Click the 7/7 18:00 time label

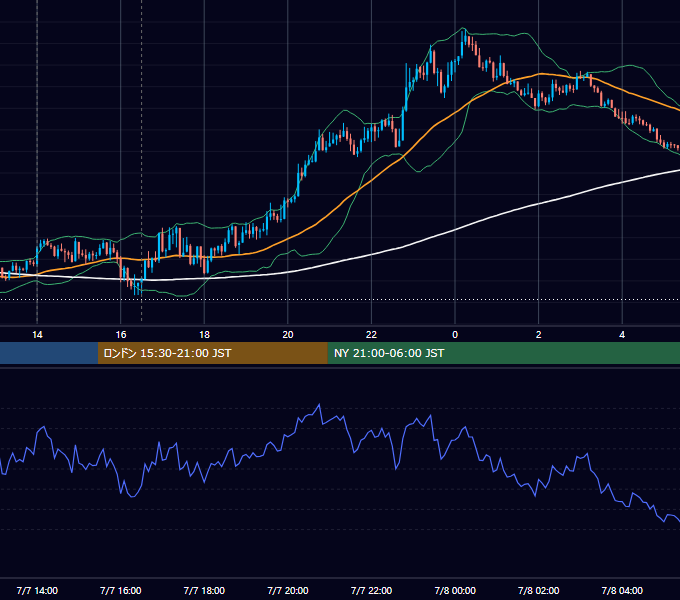[x=204, y=590]
